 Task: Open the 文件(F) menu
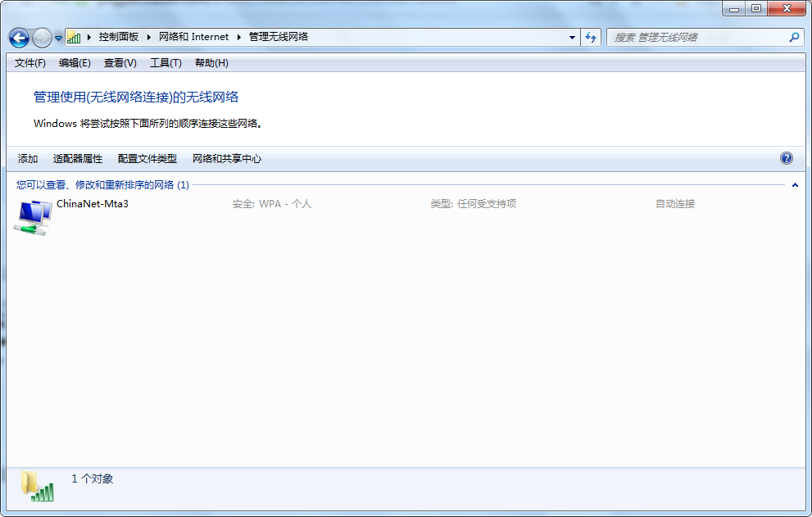point(30,63)
